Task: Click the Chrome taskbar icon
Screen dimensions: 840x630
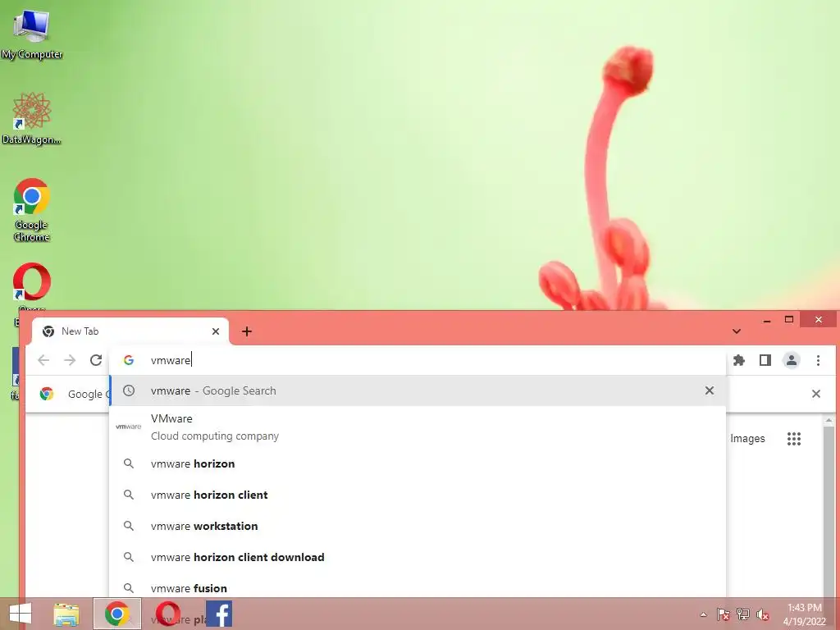Action: pos(117,614)
